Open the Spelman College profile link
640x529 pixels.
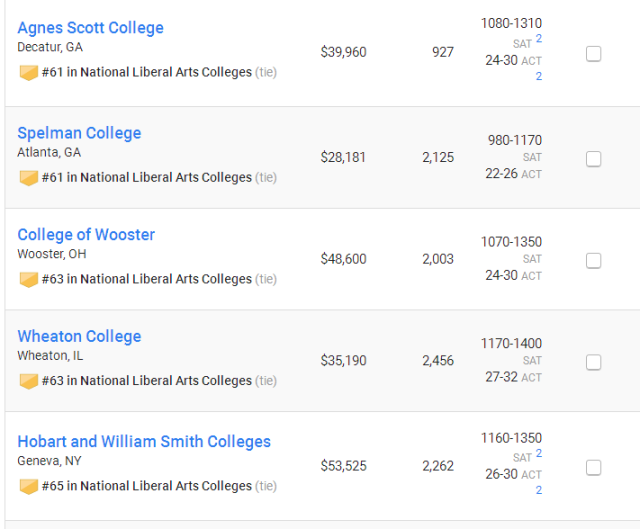pos(79,133)
